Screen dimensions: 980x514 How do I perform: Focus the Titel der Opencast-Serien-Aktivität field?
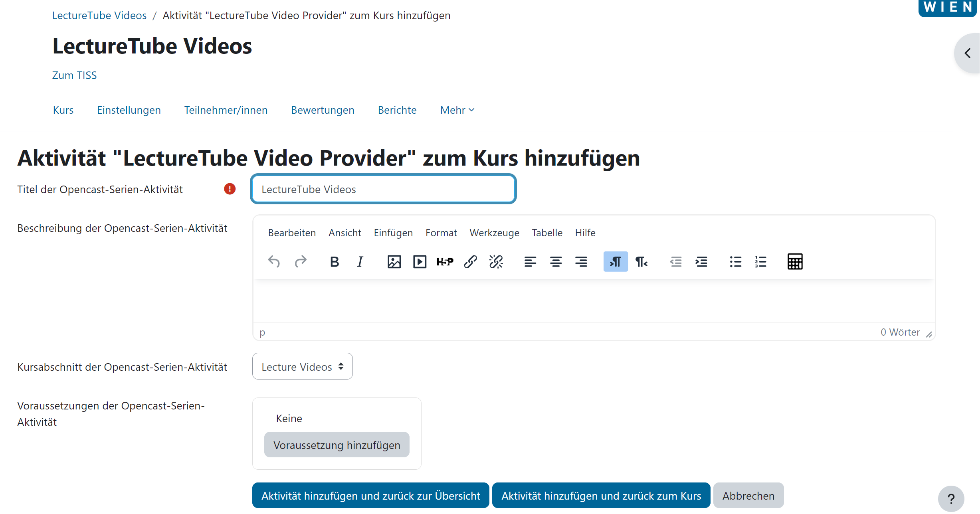[383, 189]
